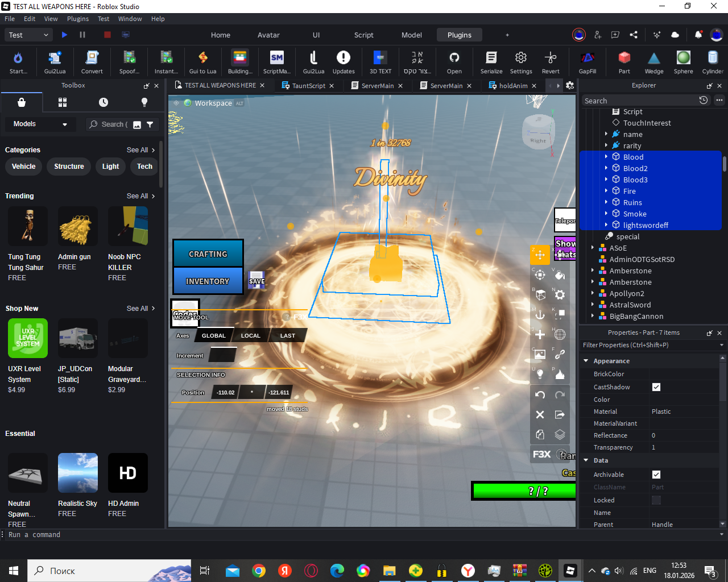
Task: Expand the Blood model in Explorer
Action: 606,157
